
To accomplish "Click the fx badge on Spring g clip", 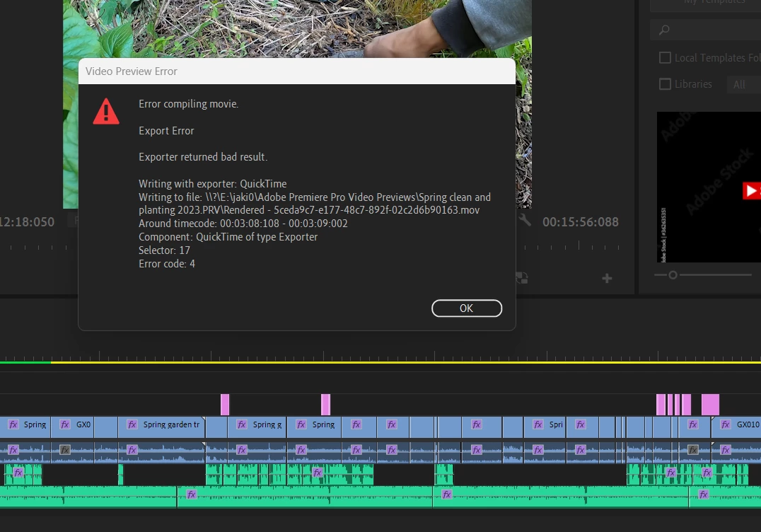I will [x=242, y=424].
